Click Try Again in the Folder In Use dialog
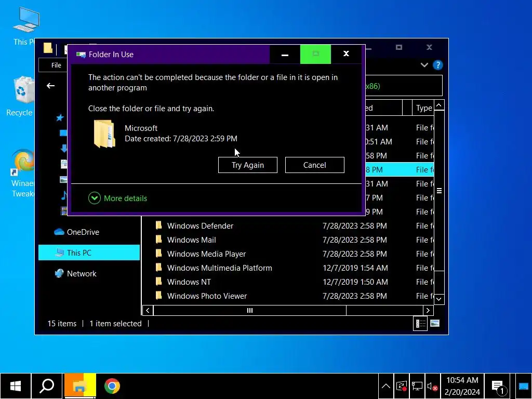Image resolution: width=532 pixels, height=399 pixels. coord(248,165)
